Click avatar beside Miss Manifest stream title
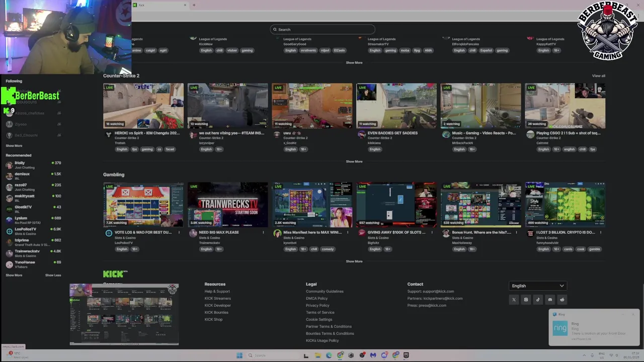 [277, 234]
